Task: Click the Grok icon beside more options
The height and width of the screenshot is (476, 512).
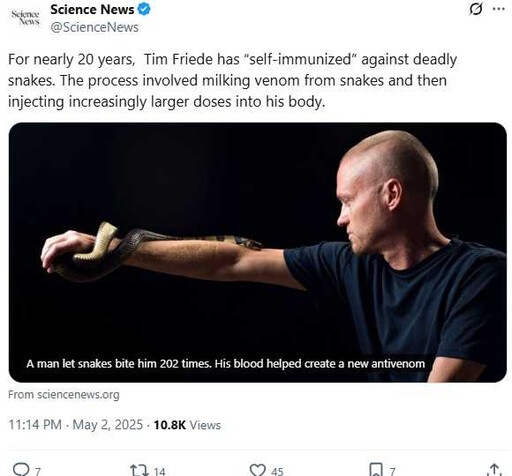Action: point(475,9)
